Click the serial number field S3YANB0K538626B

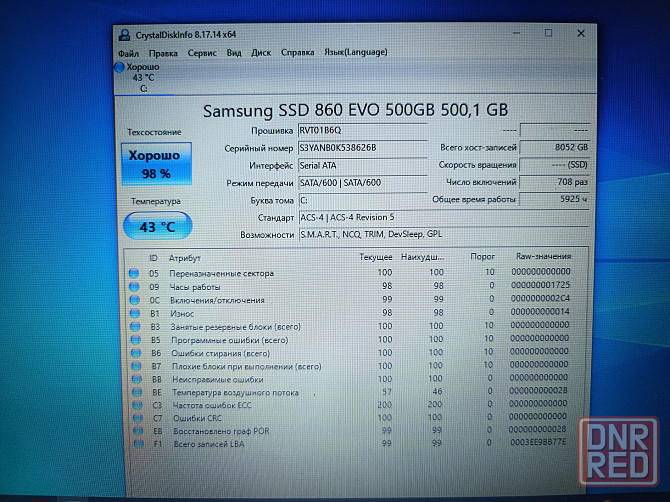coord(362,148)
